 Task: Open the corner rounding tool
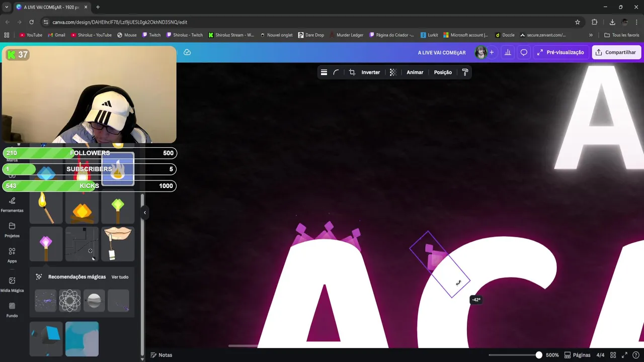tap(336, 72)
